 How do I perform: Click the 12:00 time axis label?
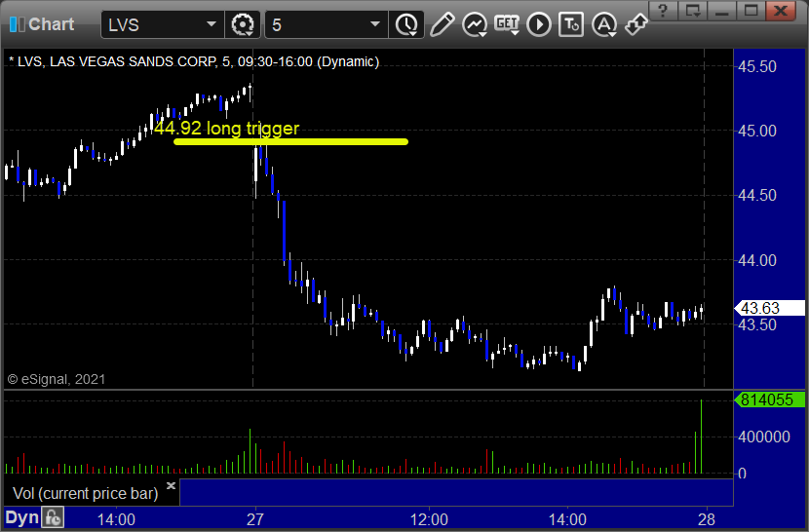click(x=429, y=519)
